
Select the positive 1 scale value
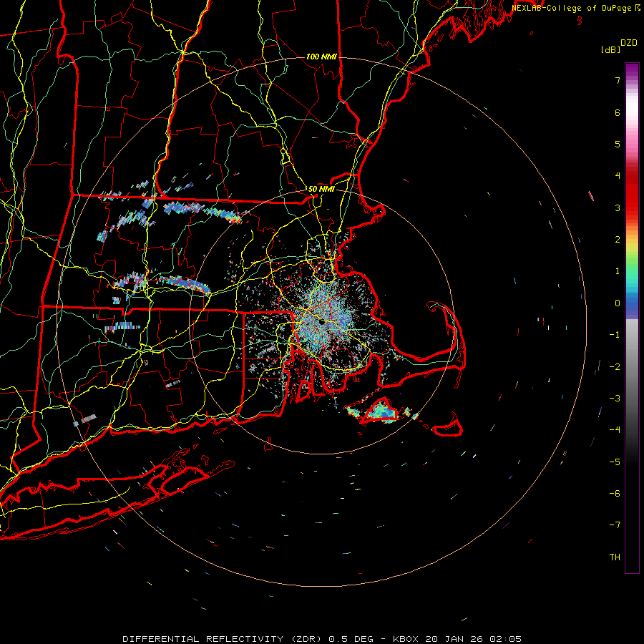[x=618, y=271]
